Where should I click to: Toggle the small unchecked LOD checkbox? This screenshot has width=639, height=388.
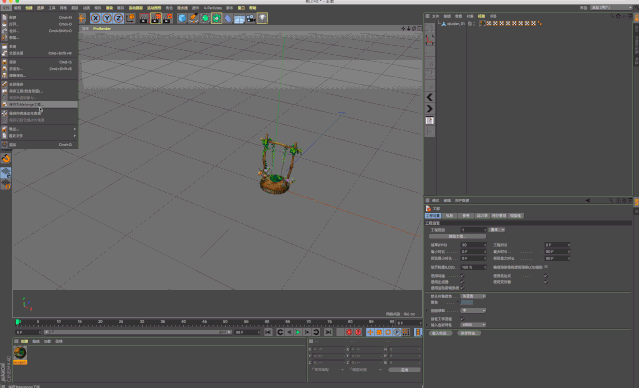pyautogui.click(x=546, y=267)
